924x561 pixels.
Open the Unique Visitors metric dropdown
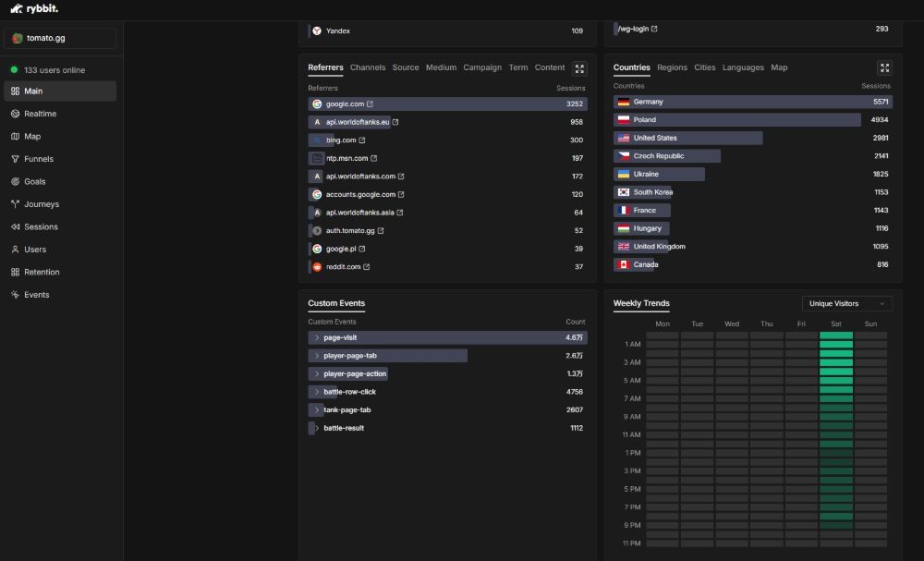click(846, 303)
